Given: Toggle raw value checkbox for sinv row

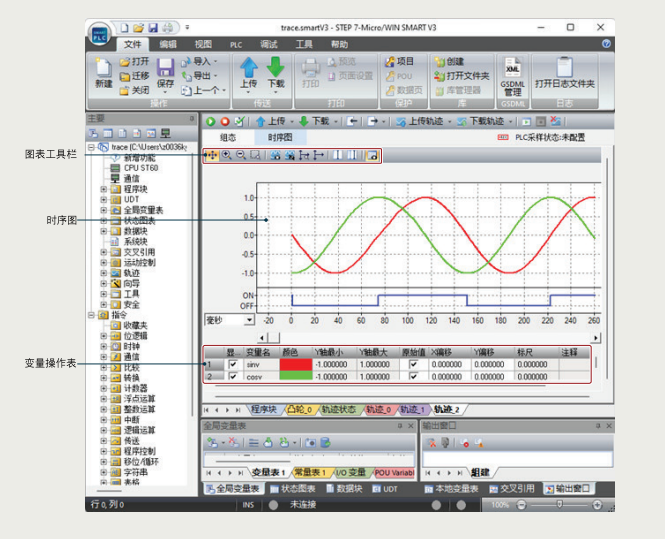Looking at the screenshot, I should [414, 364].
